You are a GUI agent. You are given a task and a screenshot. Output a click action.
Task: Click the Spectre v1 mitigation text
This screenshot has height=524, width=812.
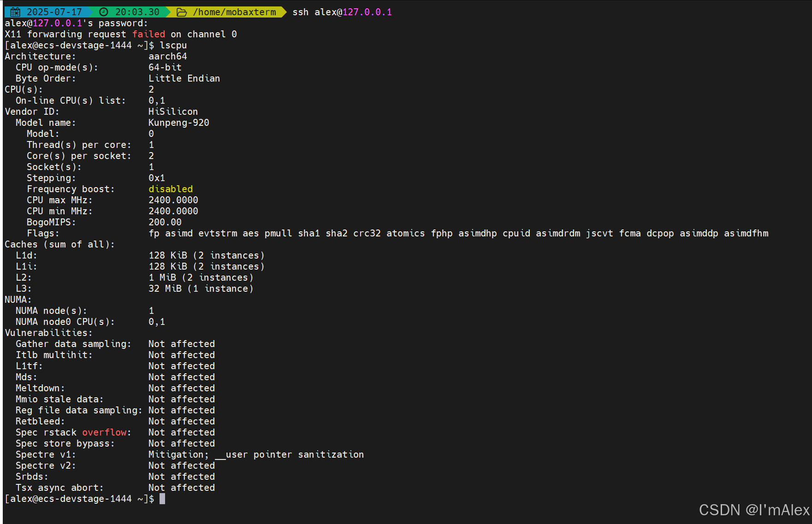point(256,454)
